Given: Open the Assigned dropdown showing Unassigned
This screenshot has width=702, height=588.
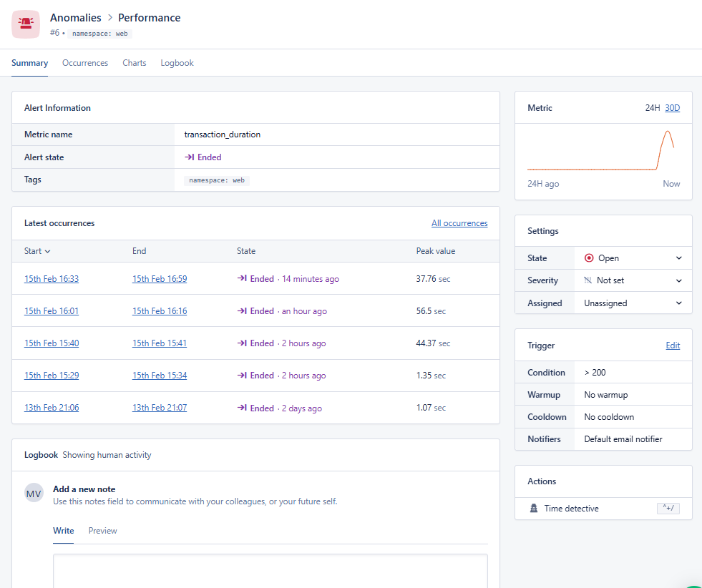Looking at the screenshot, I should pos(633,303).
